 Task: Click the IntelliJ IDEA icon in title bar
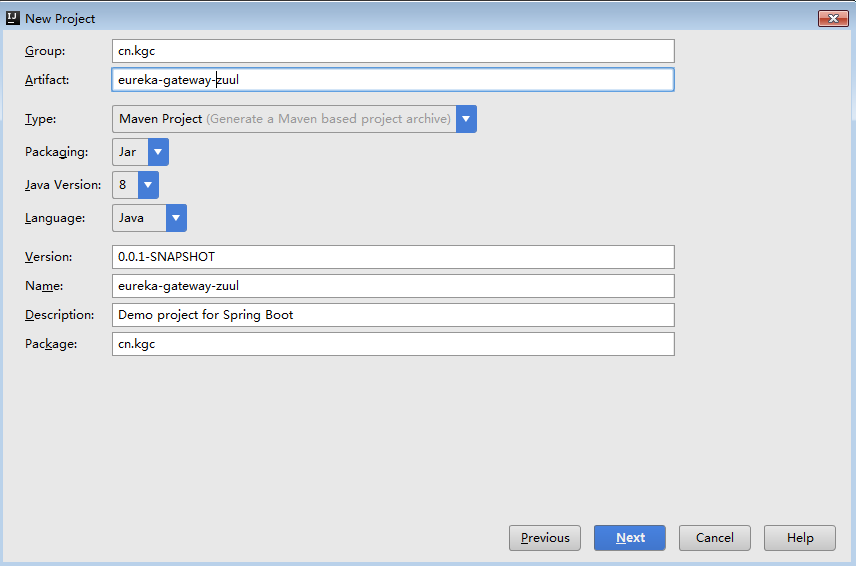[x=13, y=18]
